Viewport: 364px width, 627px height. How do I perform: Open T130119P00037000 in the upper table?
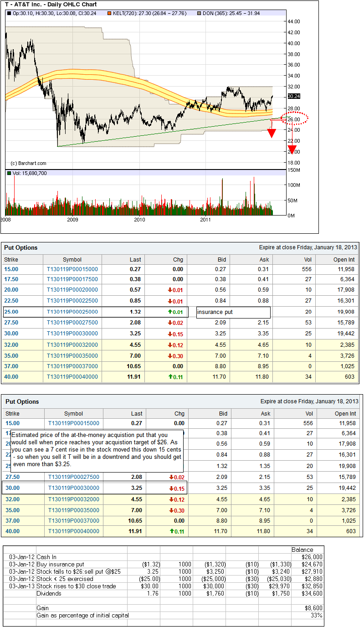pyautogui.click(x=72, y=366)
